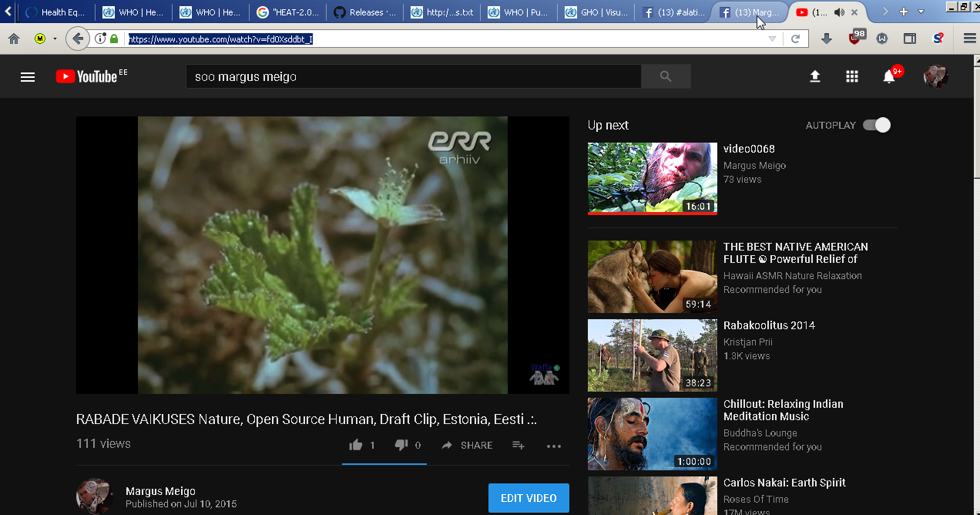The height and width of the screenshot is (515, 980).
Task: Switch to the (13) Marg... Facebook tab
Action: [x=749, y=12]
